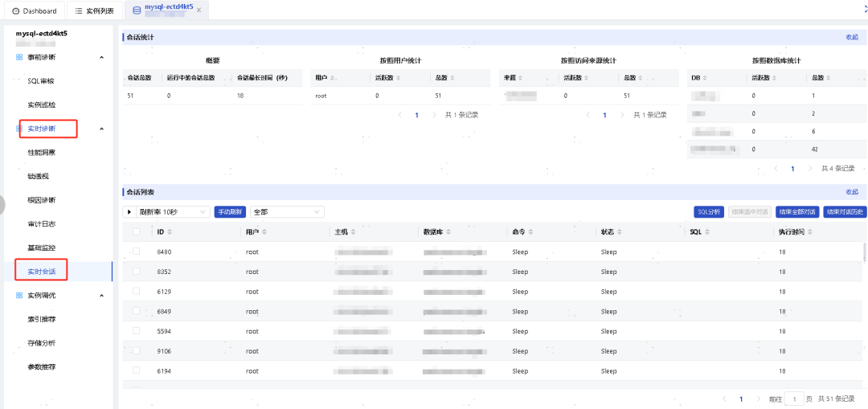This screenshot has height=409, width=868.
Task: Open 实例巡检 in the sidebar
Action: pos(41,104)
